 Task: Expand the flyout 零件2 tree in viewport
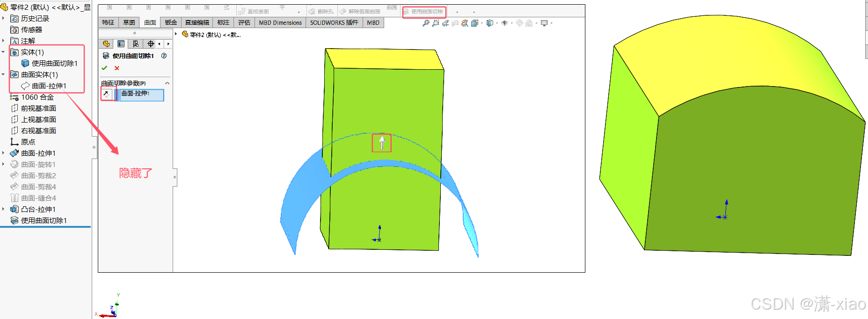click(176, 34)
